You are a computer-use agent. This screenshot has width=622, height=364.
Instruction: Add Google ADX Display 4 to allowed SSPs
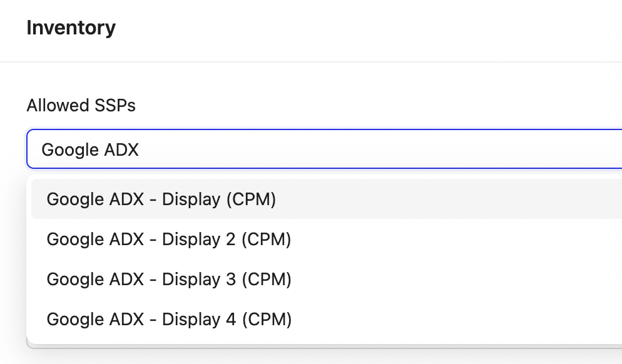[169, 319]
